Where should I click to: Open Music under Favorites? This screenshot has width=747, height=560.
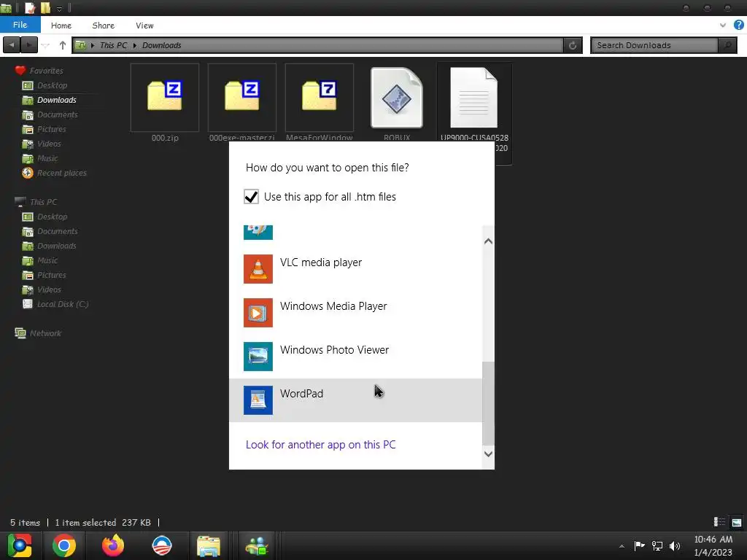47,158
